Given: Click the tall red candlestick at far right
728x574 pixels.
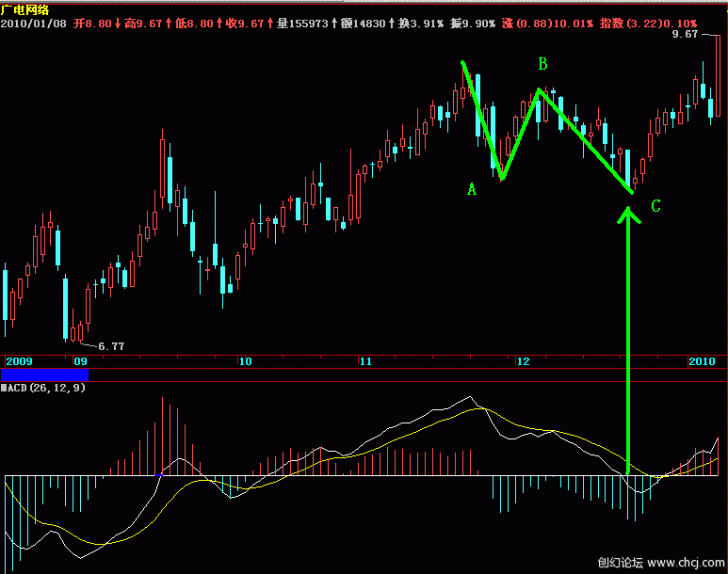Looking at the screenshot, I should pos(718,75).
